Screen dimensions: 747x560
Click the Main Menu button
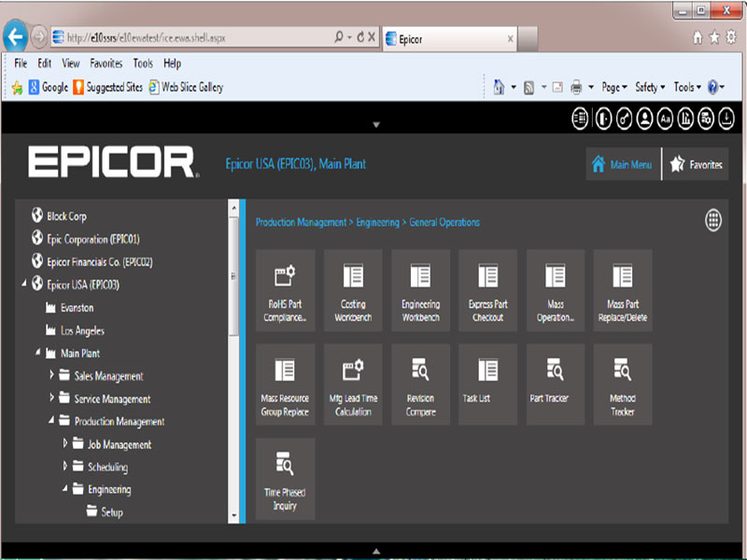pyautogui.click(x=623, y=164)
